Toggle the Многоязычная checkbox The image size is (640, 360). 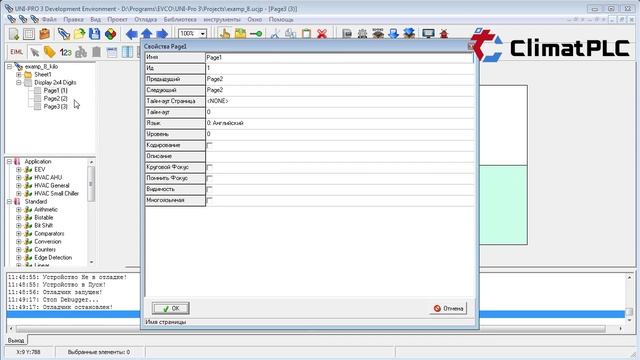point(209,200)
